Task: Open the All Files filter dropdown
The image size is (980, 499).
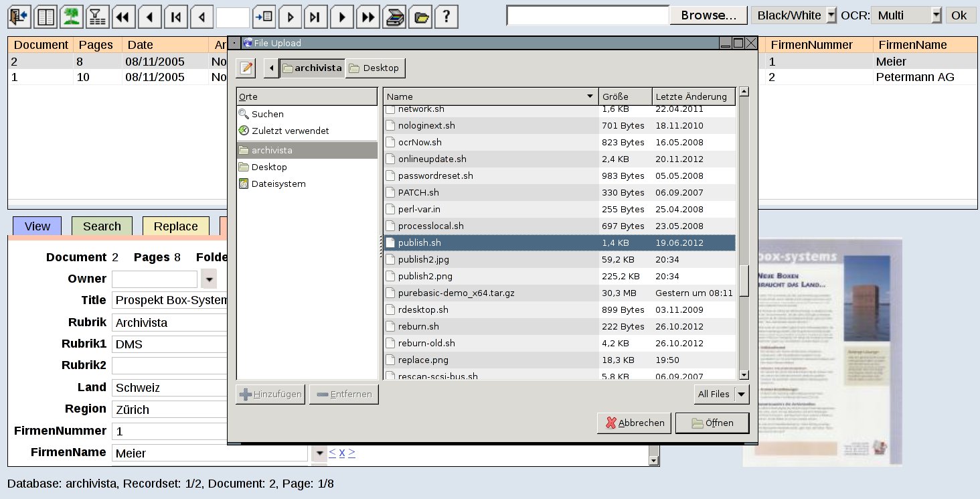Action: click(x=722, y=395)
